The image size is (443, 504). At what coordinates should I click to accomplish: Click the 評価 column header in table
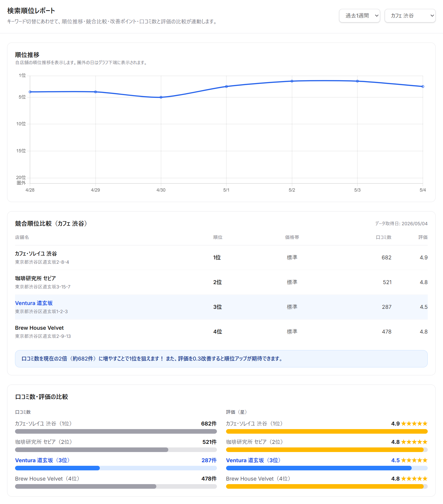[423, 237]
